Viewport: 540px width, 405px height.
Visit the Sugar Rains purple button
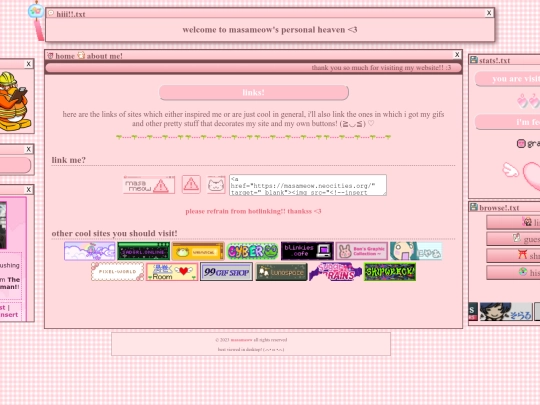pyautogui.click(x=335, y=272)
